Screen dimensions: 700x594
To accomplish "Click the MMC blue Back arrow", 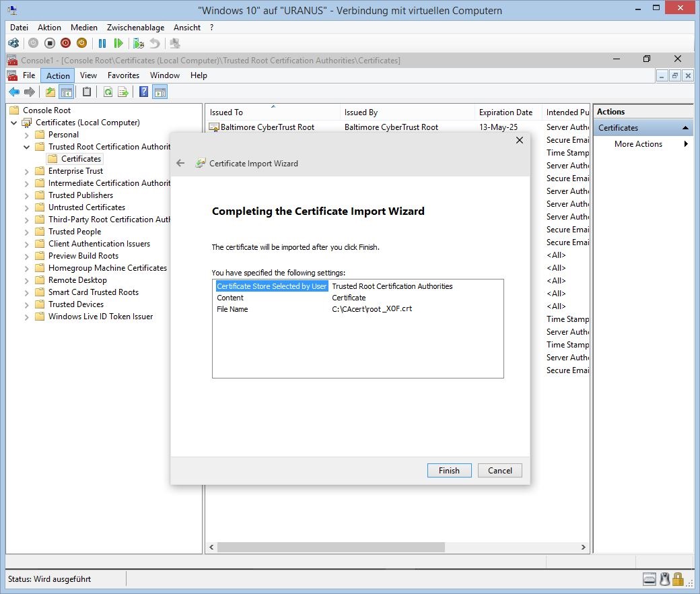I will [x=14, y=92].
